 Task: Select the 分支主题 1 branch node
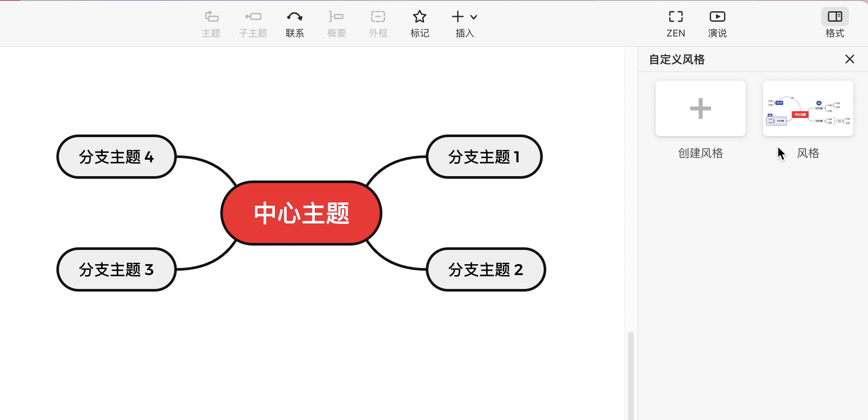click(484, 157)
